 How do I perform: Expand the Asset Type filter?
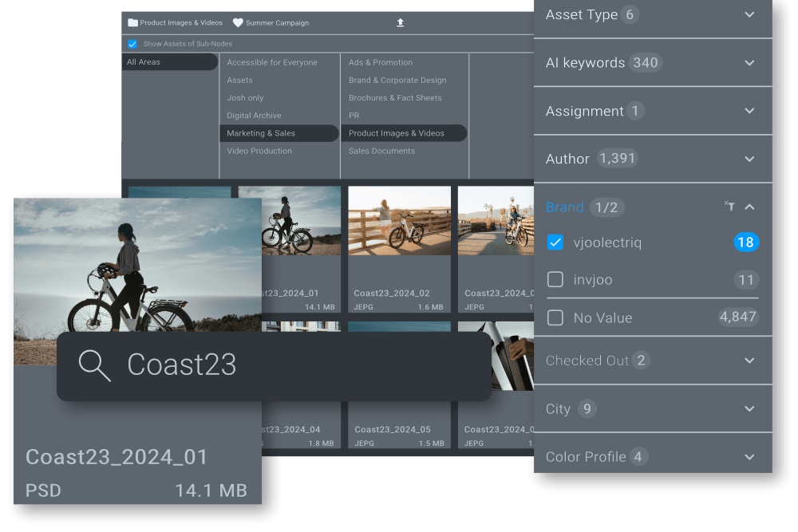[x=749, y=15]
